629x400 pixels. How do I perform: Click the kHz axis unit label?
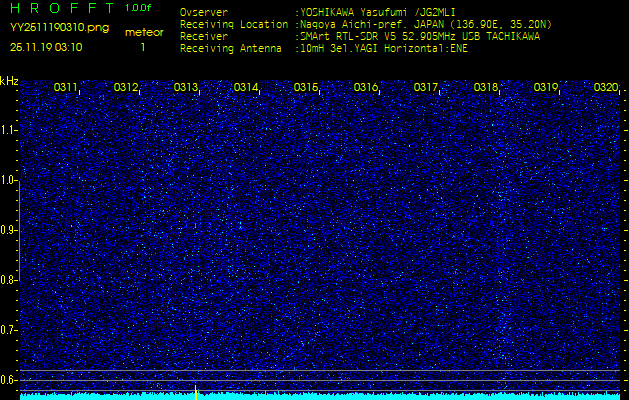(x=9, y=81)
